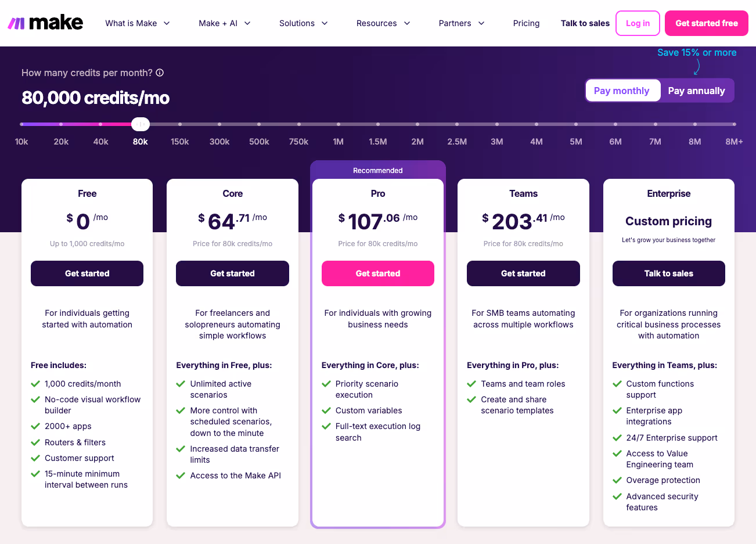Click checkmark next to Teams and team roles
Viewport: 756px width, 544px height.
pyautogui.click(x=471, y=384)
